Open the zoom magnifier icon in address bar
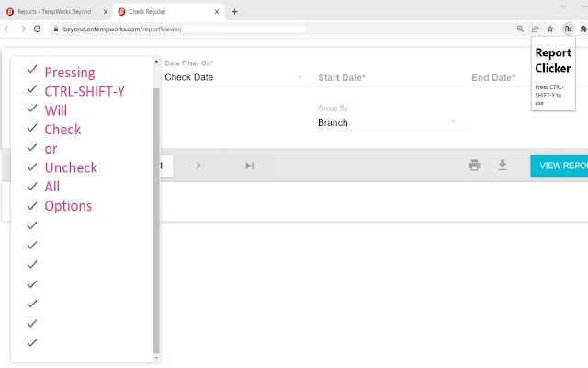This screenshot has width=588, height=368. 520,29
